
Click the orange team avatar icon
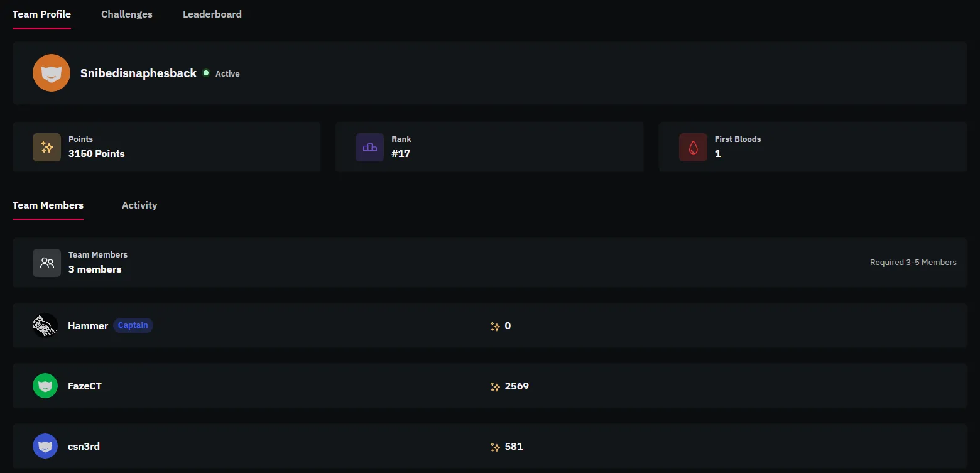pyautogui.click(x=52, y=73)
